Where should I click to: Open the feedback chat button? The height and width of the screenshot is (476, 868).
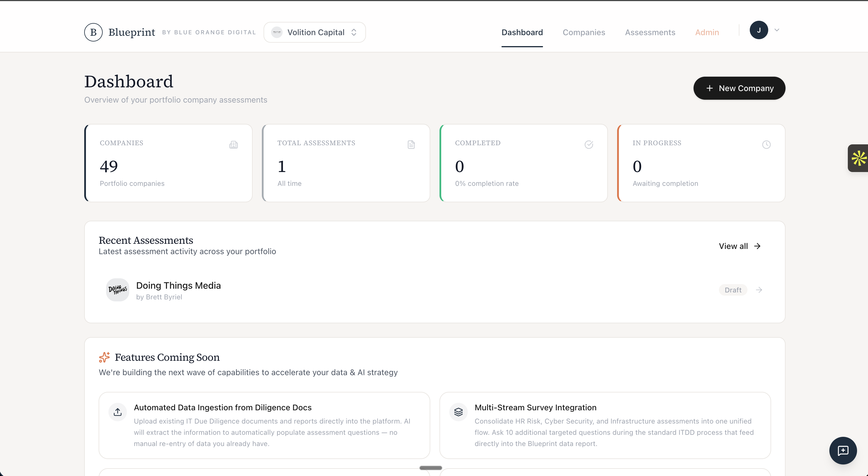pos(843,450)
